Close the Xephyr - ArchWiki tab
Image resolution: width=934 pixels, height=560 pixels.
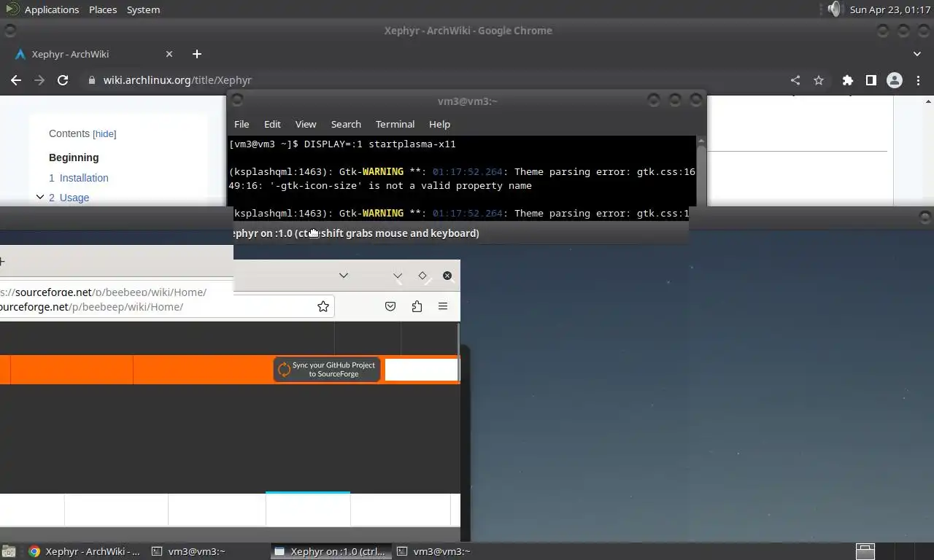coord(169,54)
